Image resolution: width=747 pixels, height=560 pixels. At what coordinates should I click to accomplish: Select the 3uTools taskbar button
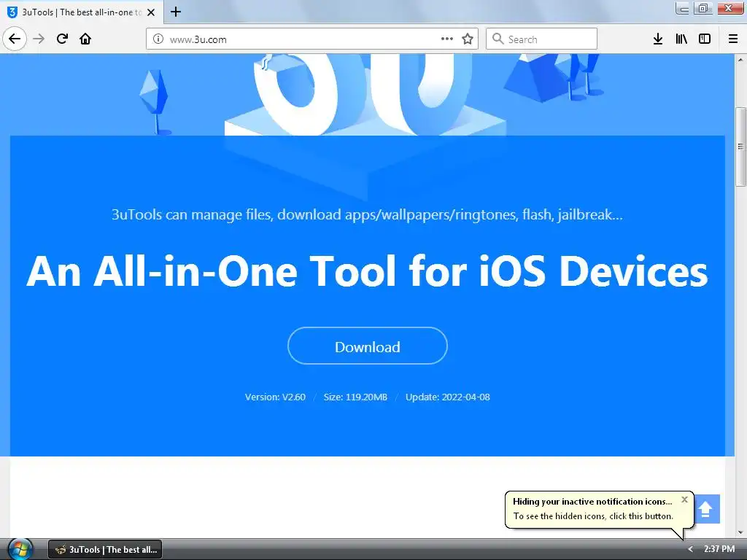point(105,550)
